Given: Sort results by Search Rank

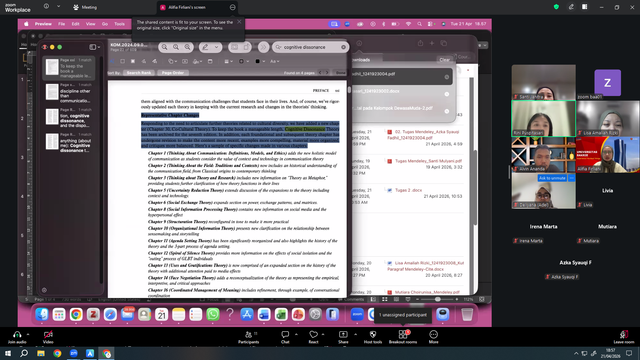Looking at the screenshot, I should pyautogui.click(x=139, y=73).
